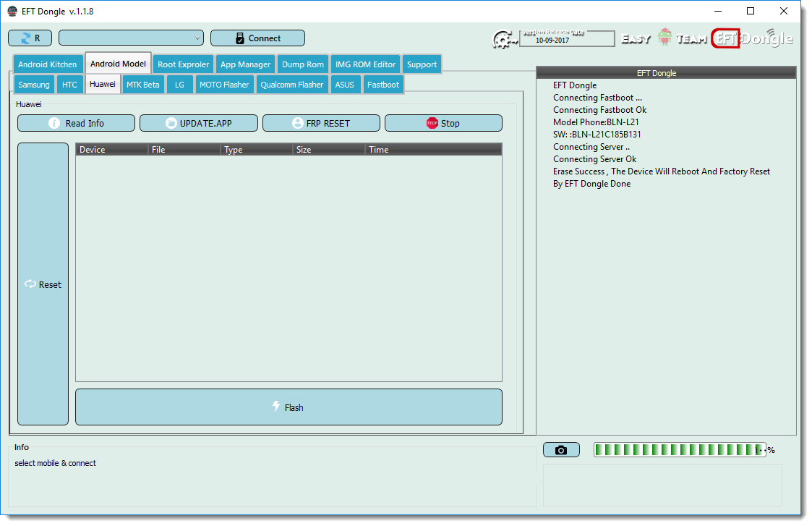Close the EFT Dongle window
The image size is (812, 526).
784,11
